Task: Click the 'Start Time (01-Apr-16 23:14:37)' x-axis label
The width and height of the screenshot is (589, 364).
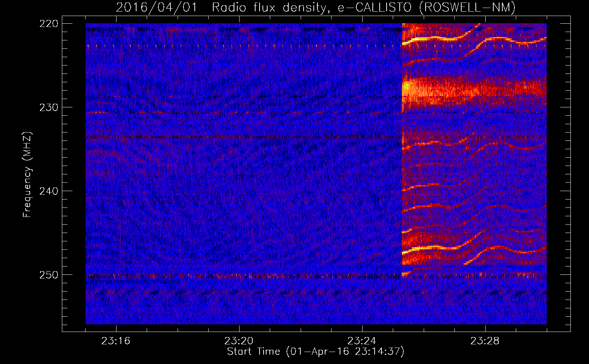Action: click(316, 352)
